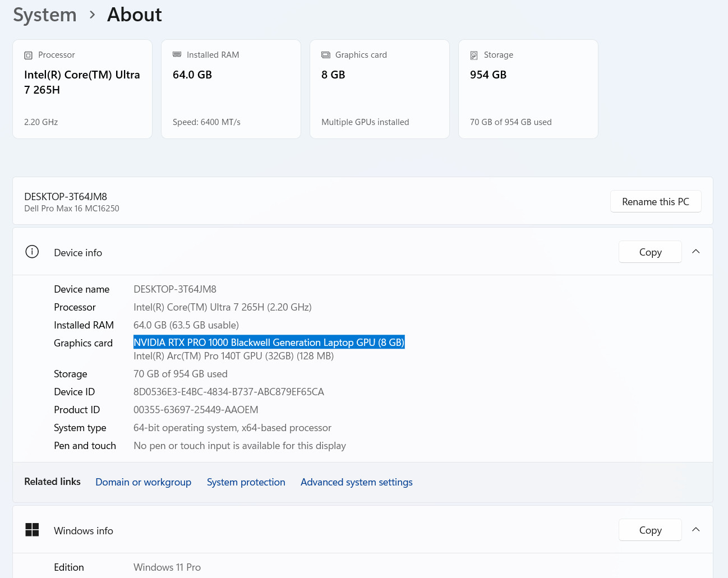
Task: Click Dell Pro Max 16 MC16250 model text
Action: tap(72, 209)
